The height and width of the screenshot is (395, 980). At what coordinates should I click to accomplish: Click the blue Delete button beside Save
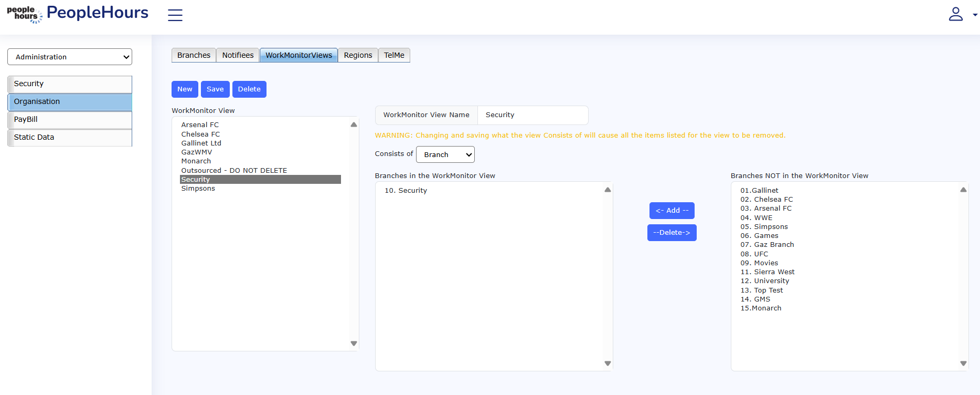(249, 89)
